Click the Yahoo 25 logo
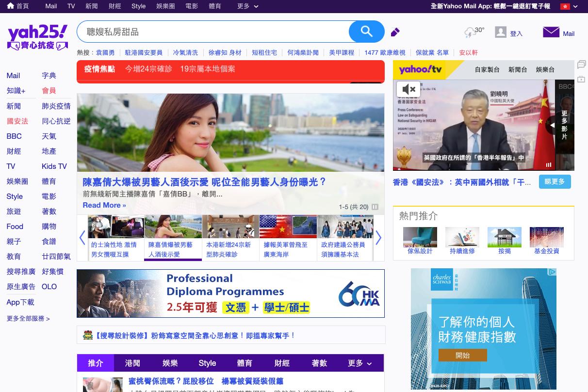Screen dimensions: 588x392 [x=37, y=37]
